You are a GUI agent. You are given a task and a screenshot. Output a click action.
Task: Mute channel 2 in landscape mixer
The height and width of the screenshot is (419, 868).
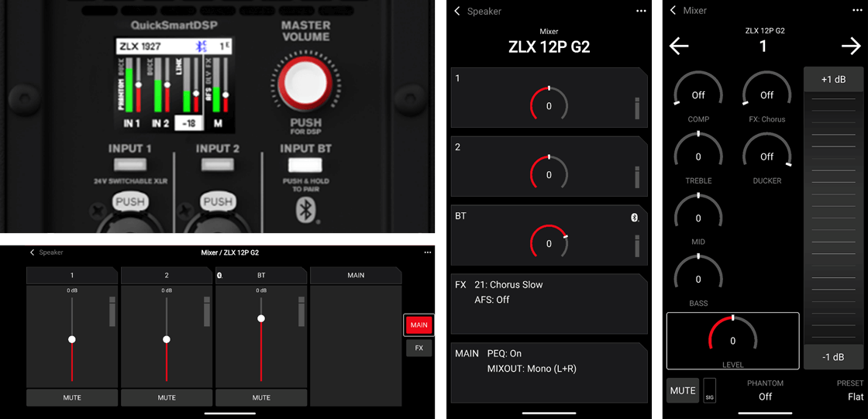[167, 397]
